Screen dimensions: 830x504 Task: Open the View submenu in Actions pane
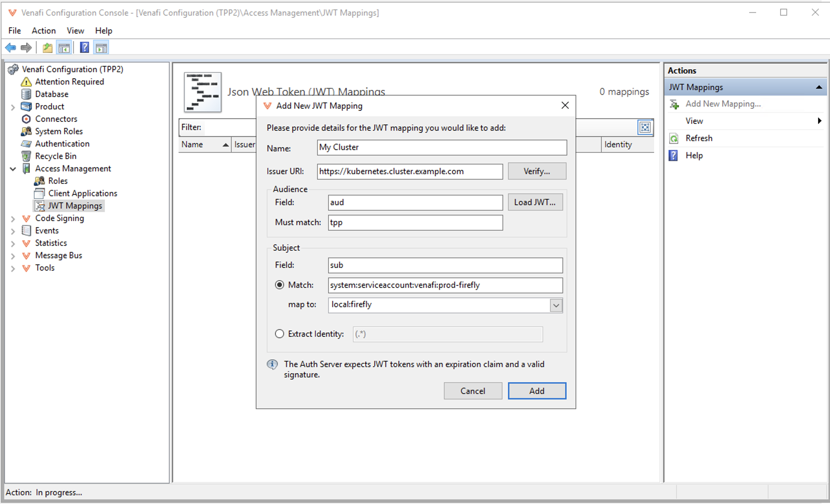(746, 121)
